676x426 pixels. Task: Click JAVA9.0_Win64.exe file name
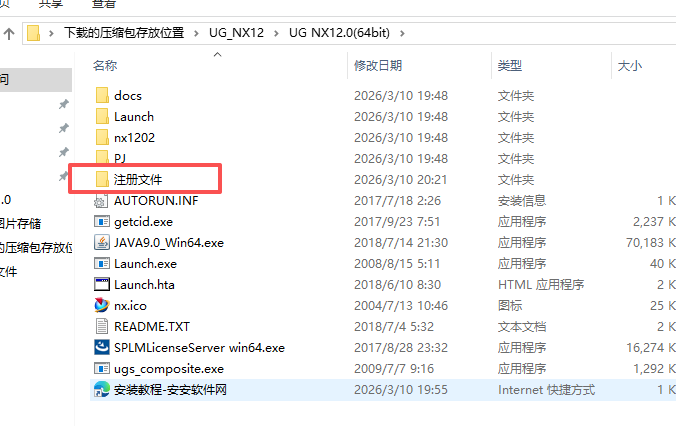click(x=169, y=242)
